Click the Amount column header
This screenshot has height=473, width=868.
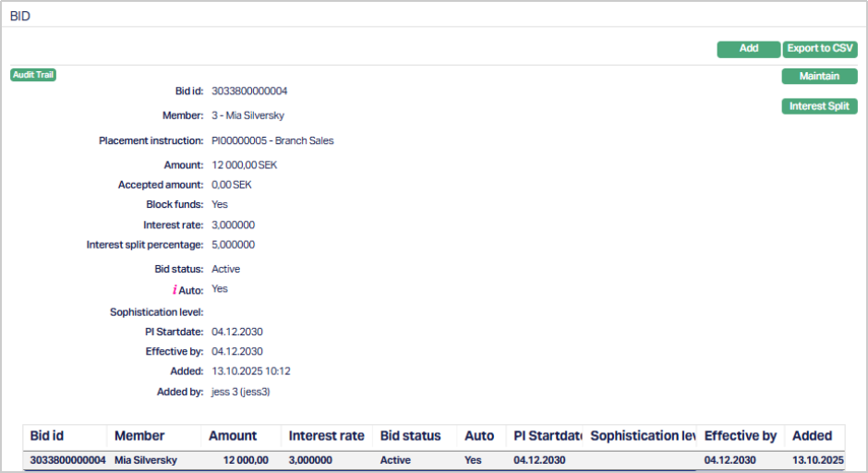pyautogui.click(x=233, y=436)
